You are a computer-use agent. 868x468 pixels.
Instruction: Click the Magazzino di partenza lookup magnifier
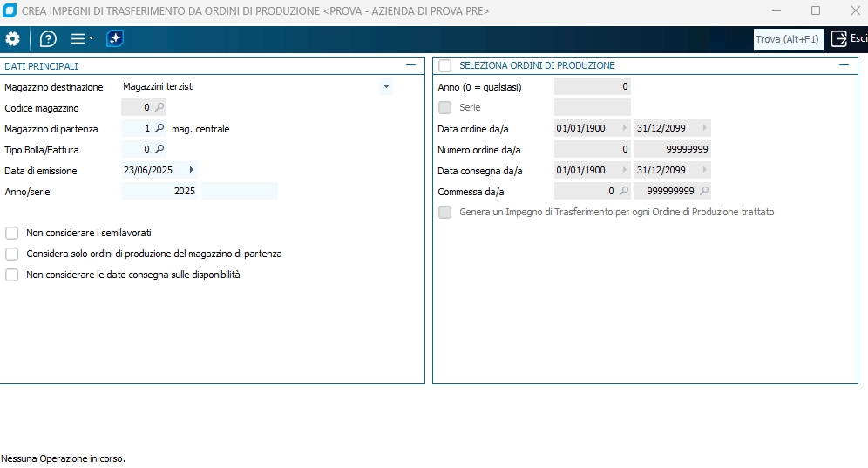pos(159,128)
